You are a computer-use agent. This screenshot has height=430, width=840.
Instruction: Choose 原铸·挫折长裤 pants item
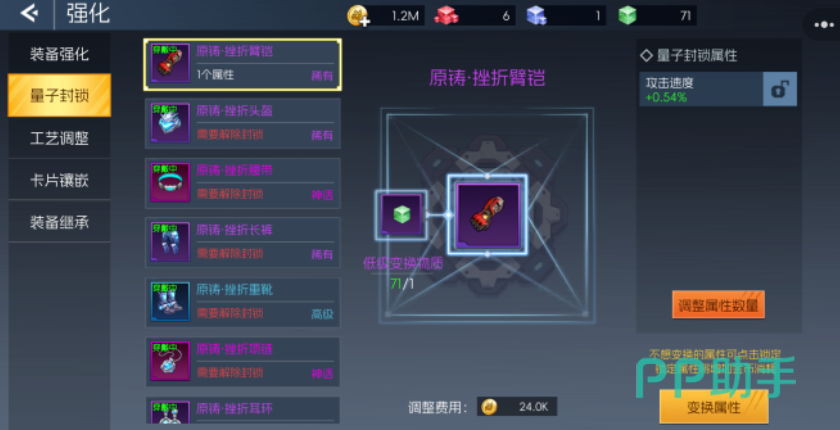243,243
